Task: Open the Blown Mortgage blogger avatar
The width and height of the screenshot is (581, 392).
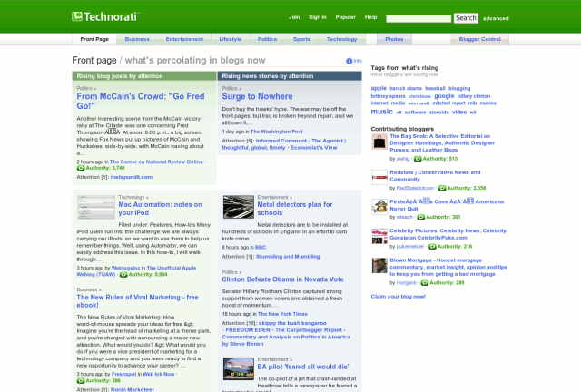Action: pos(379,265)
